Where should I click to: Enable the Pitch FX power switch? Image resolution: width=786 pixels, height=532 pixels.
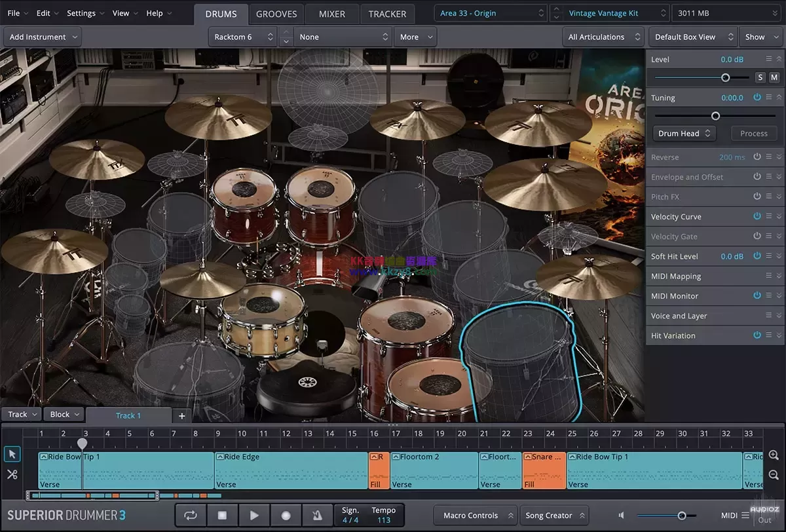coord(757,197)
